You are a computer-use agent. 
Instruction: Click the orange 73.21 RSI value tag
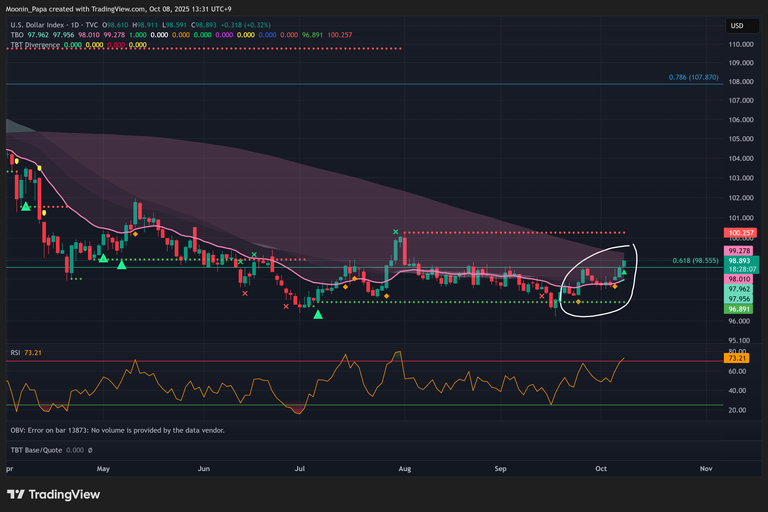coord(737,357)
